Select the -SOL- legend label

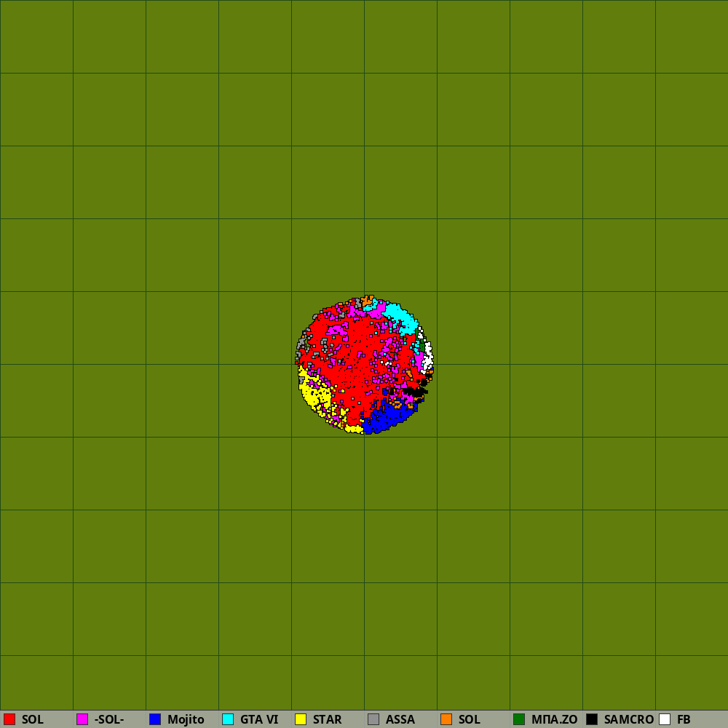109,720
